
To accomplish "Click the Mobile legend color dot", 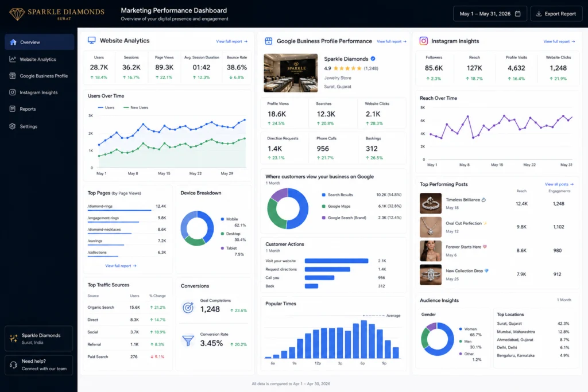I will point(222,219).
